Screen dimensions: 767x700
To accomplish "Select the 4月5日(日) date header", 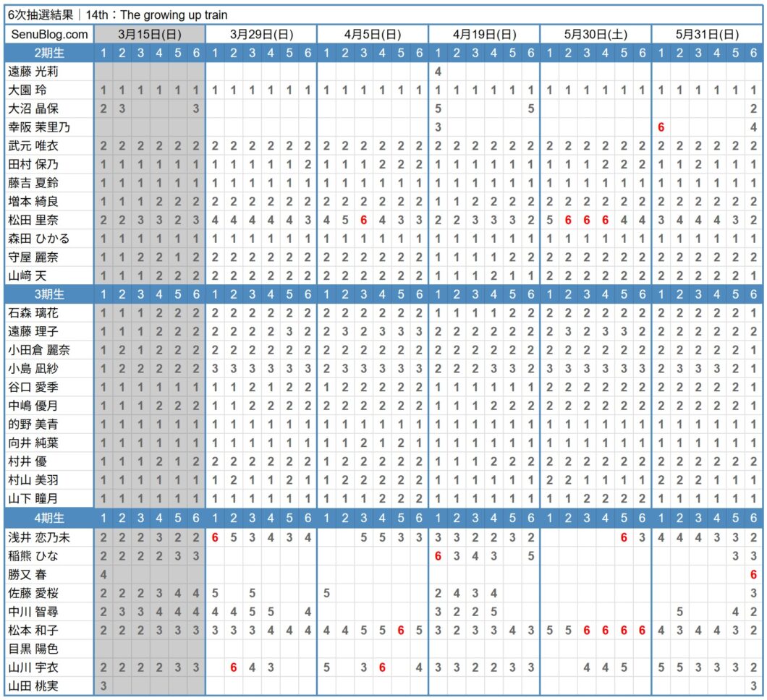I will coord(373,34).
